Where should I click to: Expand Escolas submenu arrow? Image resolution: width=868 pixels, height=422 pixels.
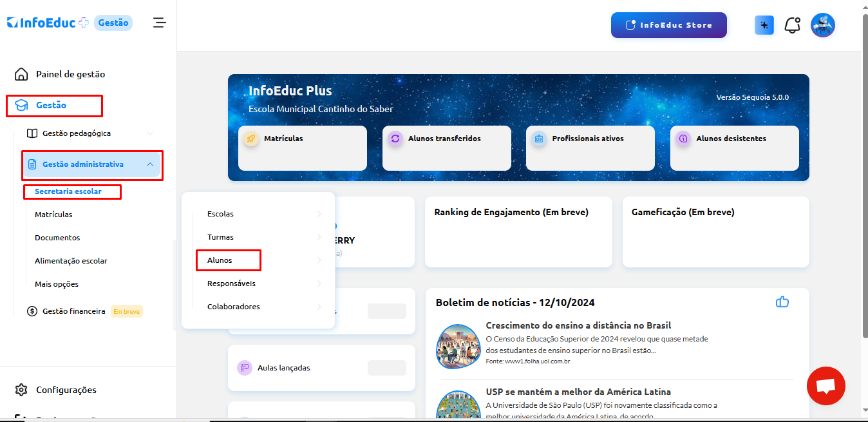click(x=319, y=214)
